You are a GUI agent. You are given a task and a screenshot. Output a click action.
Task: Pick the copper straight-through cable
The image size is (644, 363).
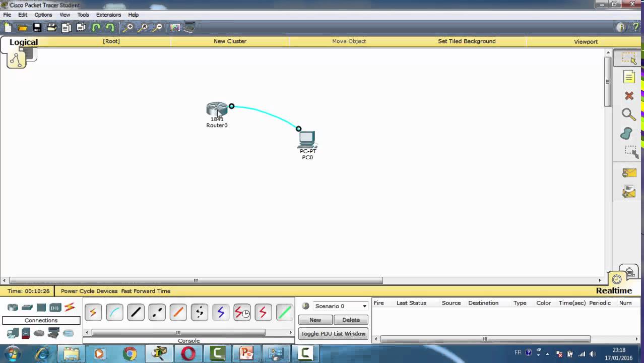click(x=136, y=313)
